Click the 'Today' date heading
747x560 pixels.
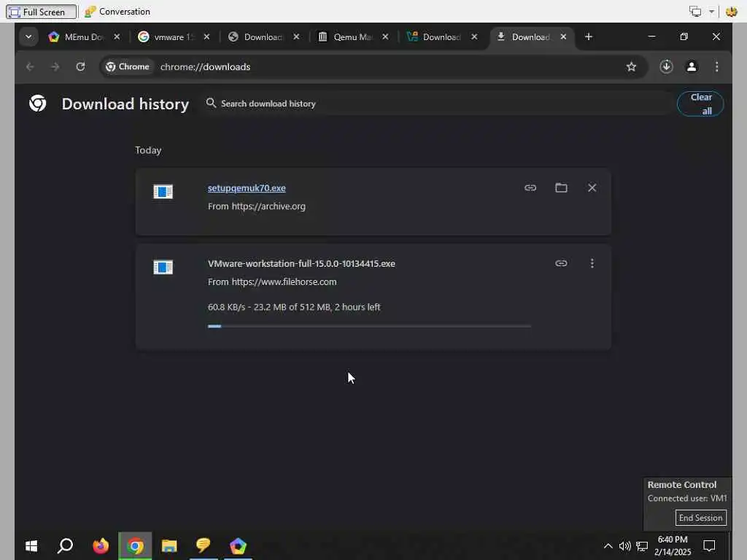click(148, 150)
